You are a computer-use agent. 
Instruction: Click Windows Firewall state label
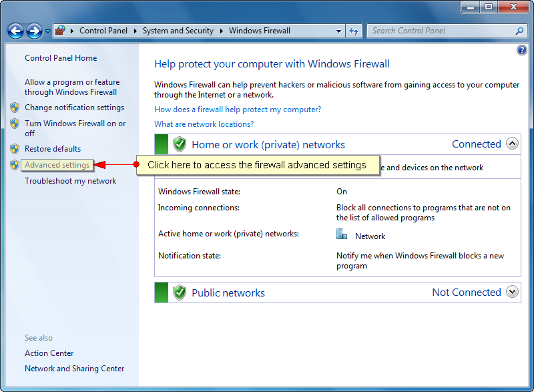(x=199, y=192)
